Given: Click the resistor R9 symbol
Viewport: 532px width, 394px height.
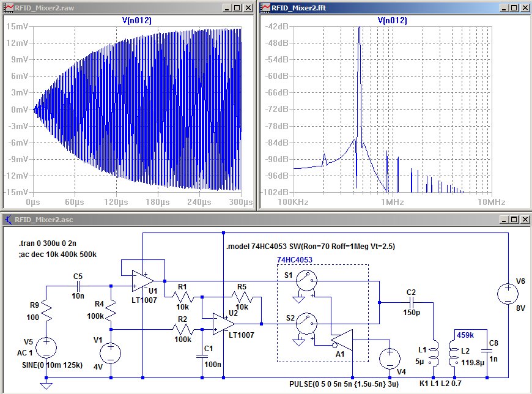Looking at the screenshot, I should coord(46,313).
